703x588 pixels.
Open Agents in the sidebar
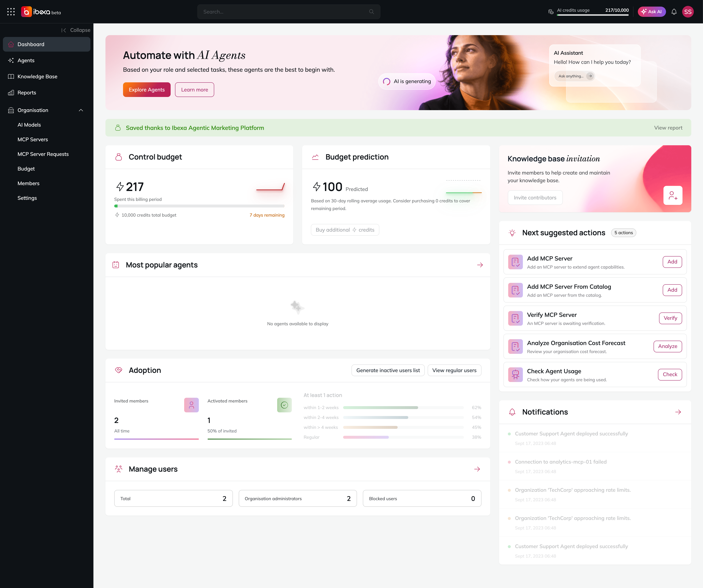(47, 60)
